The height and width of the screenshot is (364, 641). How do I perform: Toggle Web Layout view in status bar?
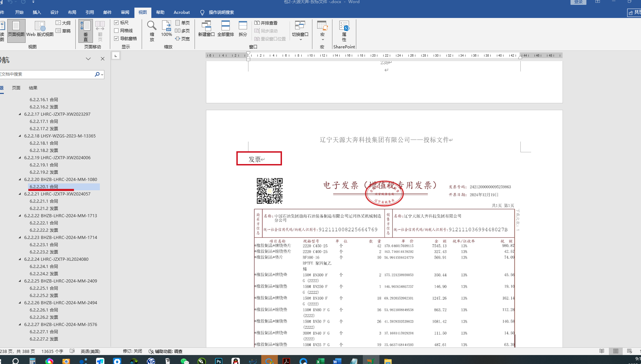tap(630, 351)
